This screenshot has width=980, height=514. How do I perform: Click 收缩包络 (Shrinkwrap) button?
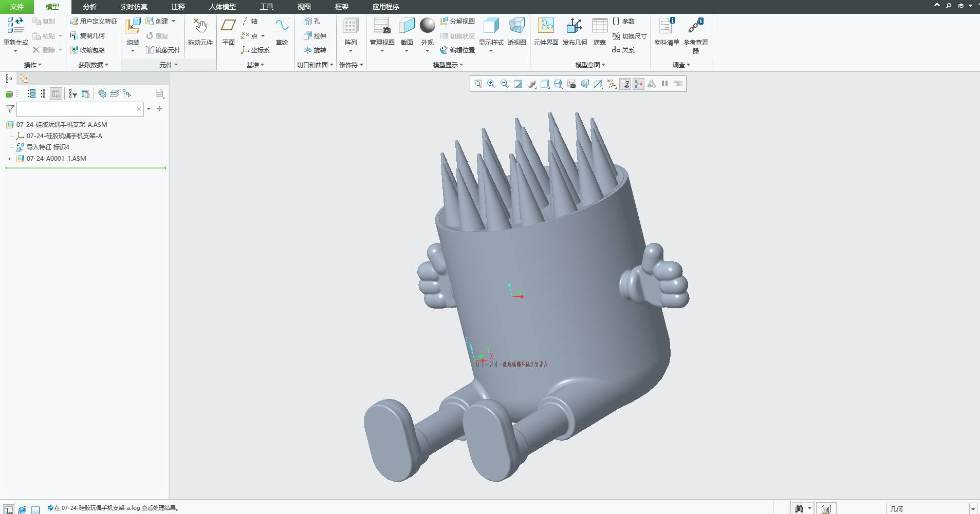point(87,50)
